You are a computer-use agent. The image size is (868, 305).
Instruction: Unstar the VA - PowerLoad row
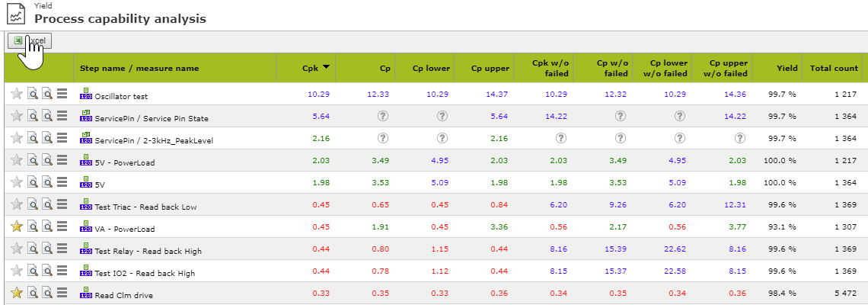click(x=17, y=226)
